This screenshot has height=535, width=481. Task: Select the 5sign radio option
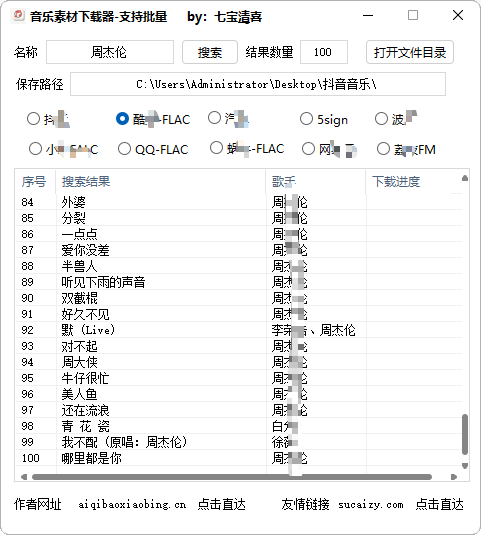click(306, 119)
